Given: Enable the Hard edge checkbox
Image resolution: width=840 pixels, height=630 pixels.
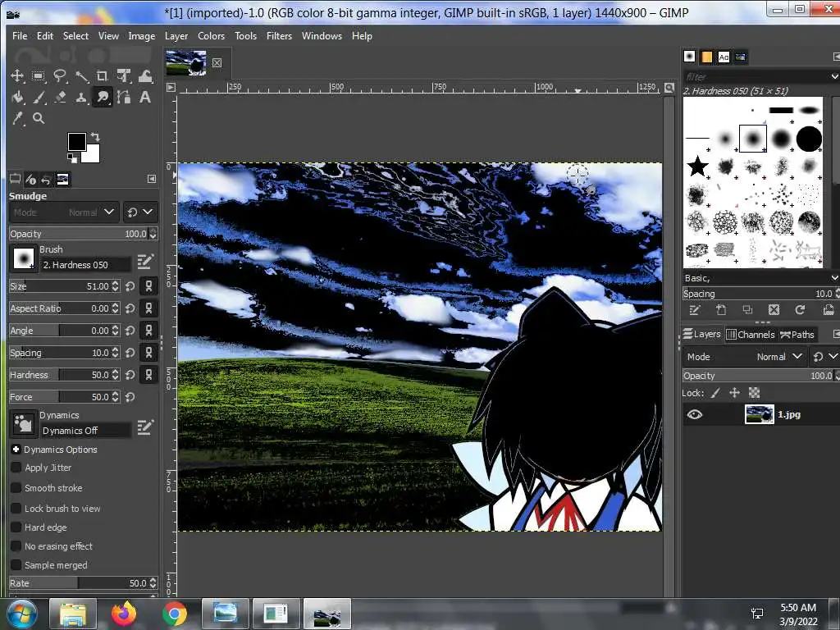Looking at the screenshot, I should point(16,527).
